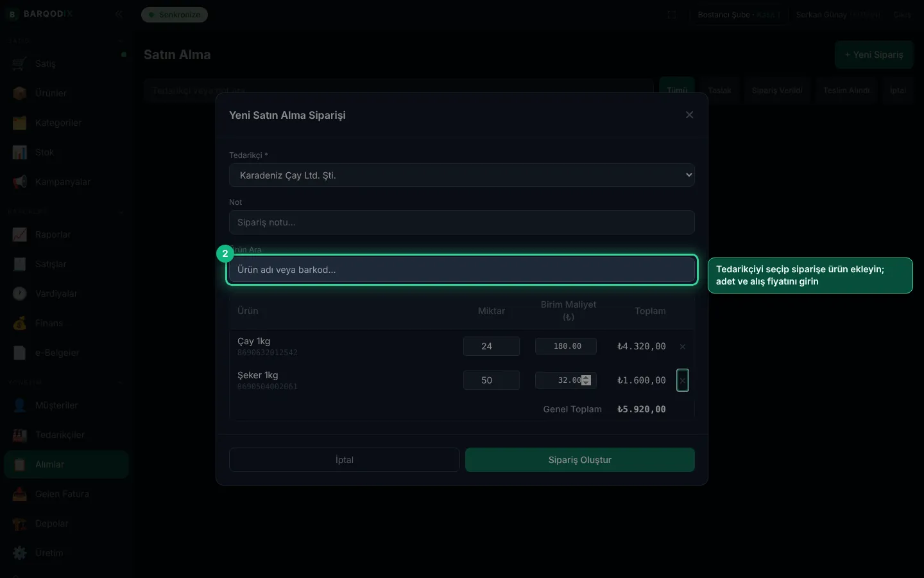Remove Şeker 1kg row with its X
Image resolution: width=924 pixels, height=578 pixels.
683,380
